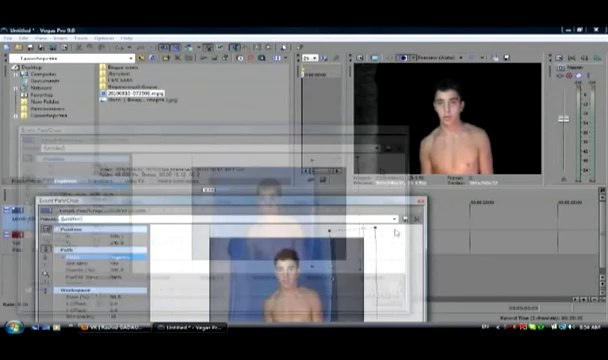The height and width of the screenshot is (360, 608).
Task: Click the Master volume fader handle
Action: pos(564,119)
